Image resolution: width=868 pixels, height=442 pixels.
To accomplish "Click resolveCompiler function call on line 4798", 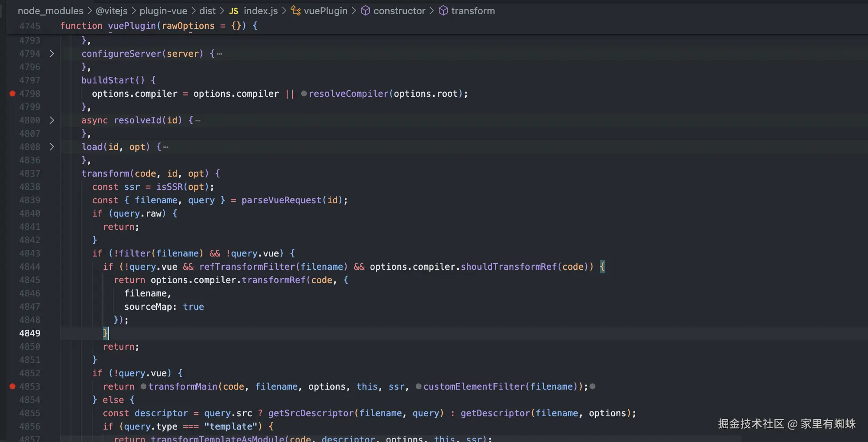I will [x=348, y=94].
